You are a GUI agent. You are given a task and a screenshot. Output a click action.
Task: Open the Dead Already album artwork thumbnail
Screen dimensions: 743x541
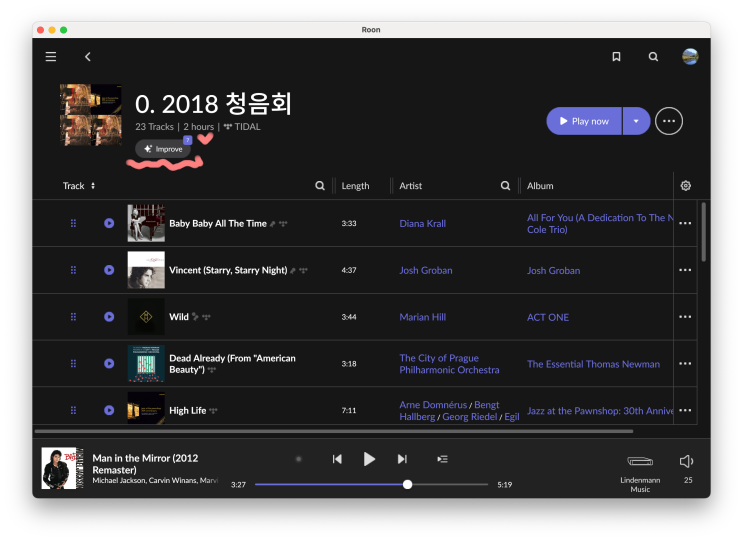146,363
